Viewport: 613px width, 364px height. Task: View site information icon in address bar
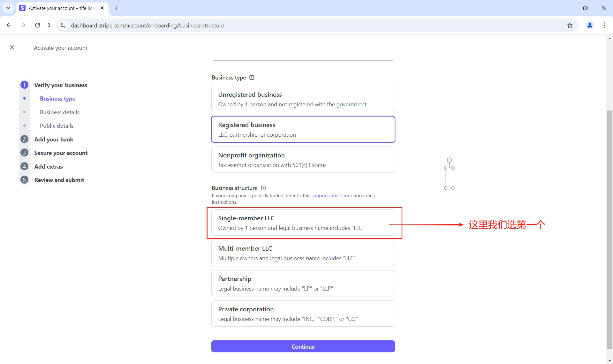pos(63,26)
